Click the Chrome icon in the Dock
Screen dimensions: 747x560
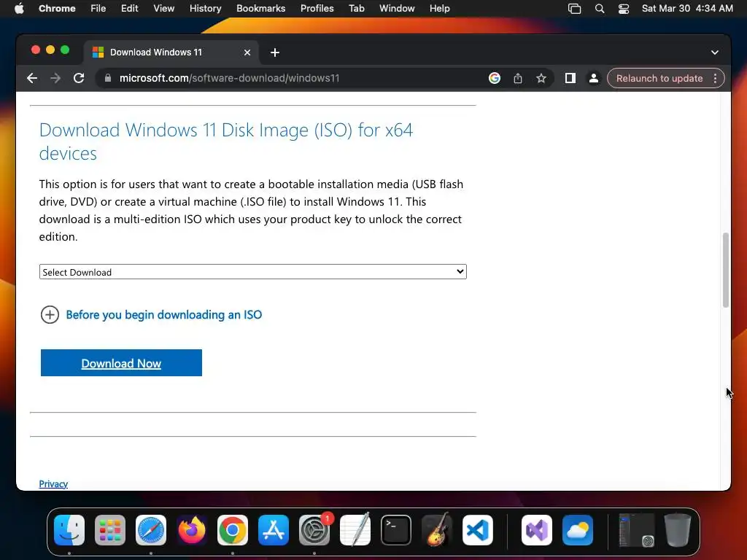[233, 530]
